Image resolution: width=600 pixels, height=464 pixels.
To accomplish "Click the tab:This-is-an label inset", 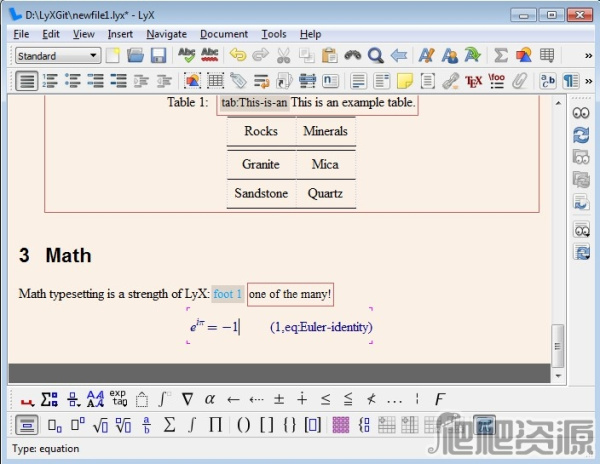I will click(x=254, y=103).
